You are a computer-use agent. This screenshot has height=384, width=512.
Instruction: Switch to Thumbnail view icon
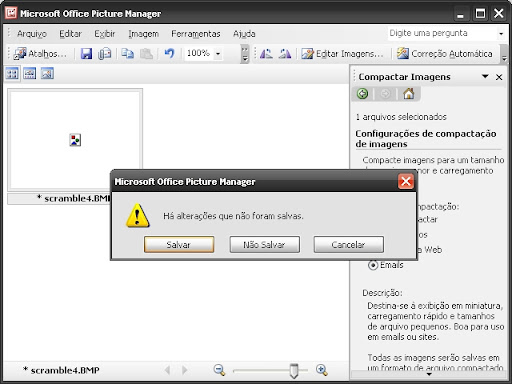[x=12, y=73]
